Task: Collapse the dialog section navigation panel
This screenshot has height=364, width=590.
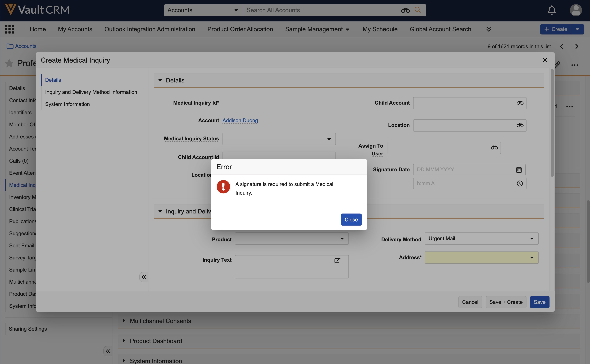Action: 144,277
